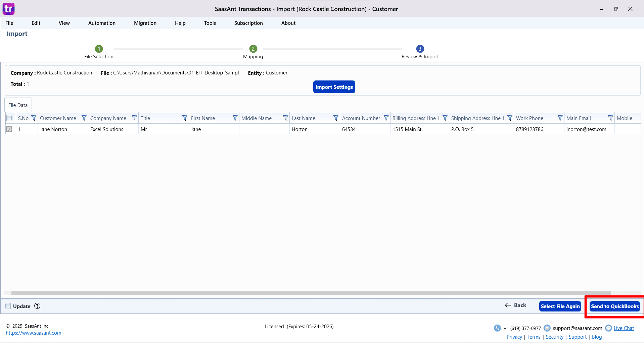Open the Help menu
This screenshot has width=644, height=343.
(x=180, y=23)
